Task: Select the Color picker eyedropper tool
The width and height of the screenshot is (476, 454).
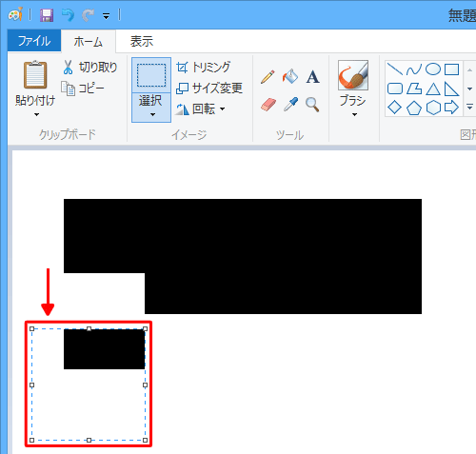Action: tap(290, 104)
